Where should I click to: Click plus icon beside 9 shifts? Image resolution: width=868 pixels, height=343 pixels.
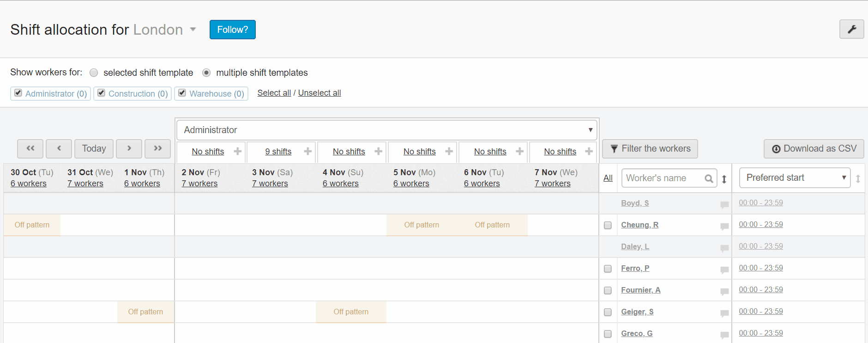pos(308,152)
